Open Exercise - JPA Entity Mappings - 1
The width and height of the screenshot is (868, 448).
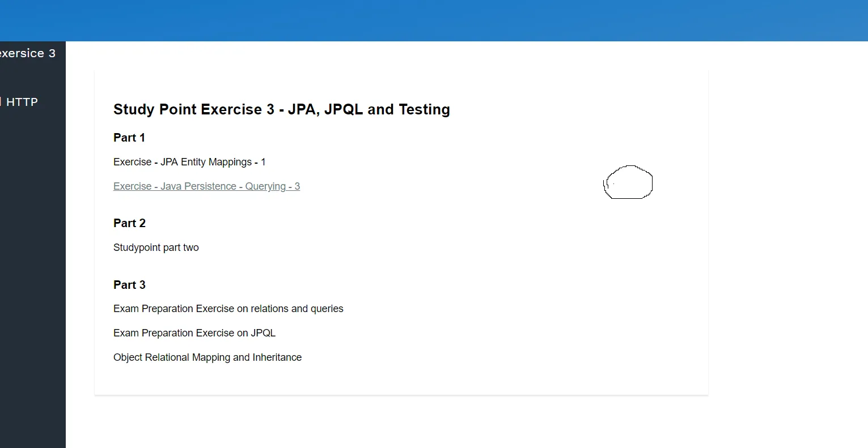tap(189, 162)
